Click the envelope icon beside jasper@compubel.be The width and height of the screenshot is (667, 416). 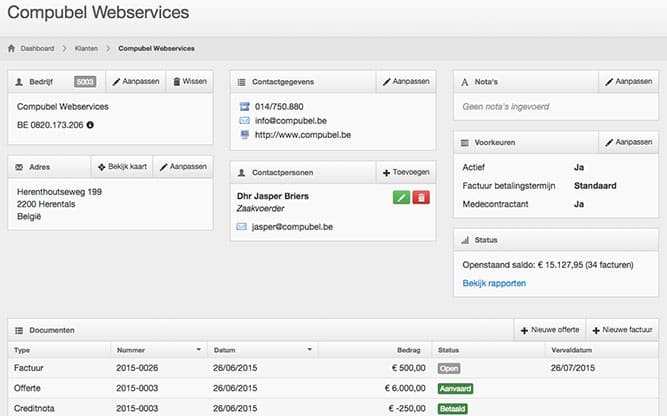tap(242, 227)
